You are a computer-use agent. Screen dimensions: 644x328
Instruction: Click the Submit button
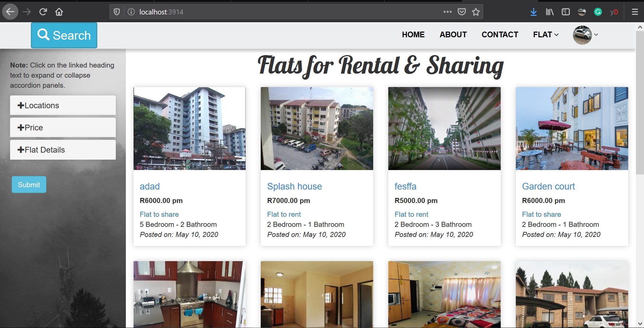[29, 184]
